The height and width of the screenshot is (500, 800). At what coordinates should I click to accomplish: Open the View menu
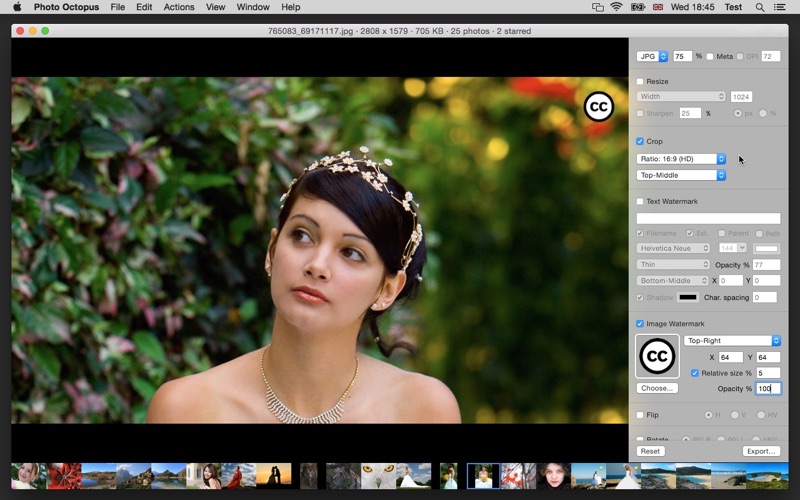point(215,7)
